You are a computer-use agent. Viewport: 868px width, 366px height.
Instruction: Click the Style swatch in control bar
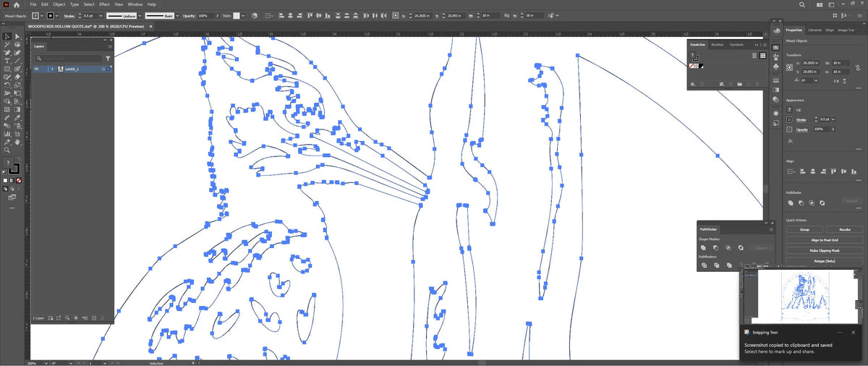click(236, 16)
